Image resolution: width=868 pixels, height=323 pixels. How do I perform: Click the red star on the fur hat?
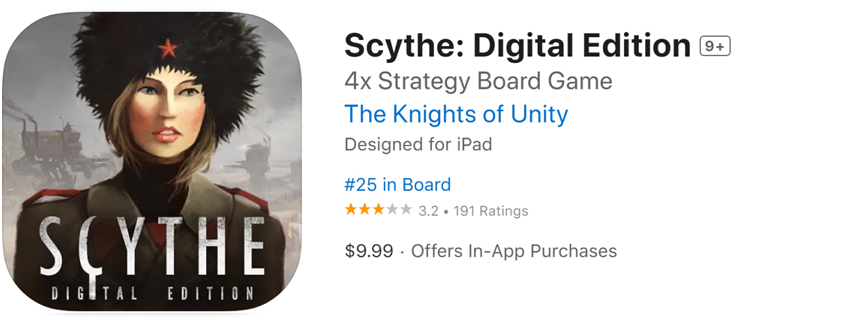pos(167,47)
